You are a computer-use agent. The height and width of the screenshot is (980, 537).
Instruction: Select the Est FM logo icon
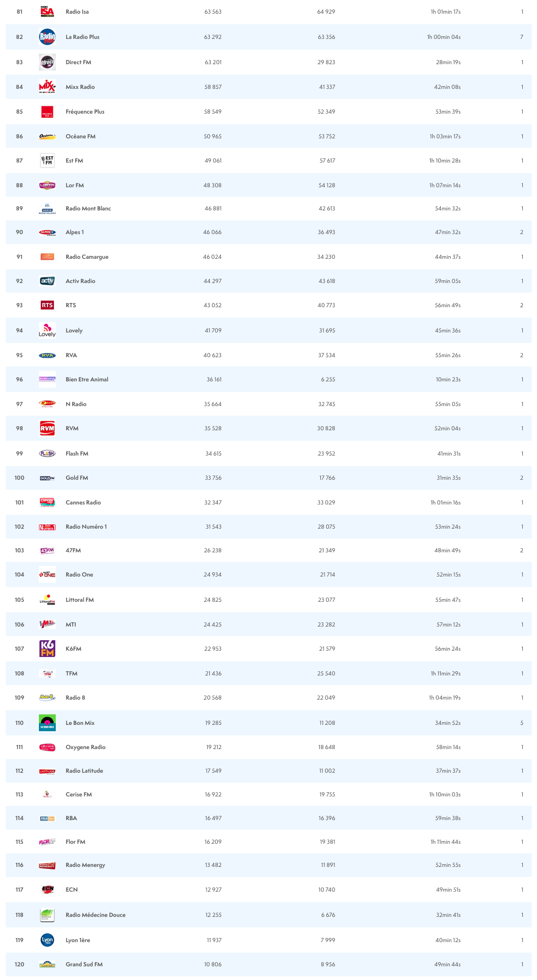47,160
